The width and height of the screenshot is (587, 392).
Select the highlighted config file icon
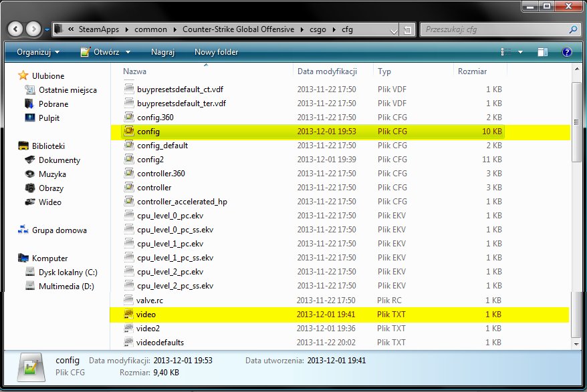tap(129, 131)
